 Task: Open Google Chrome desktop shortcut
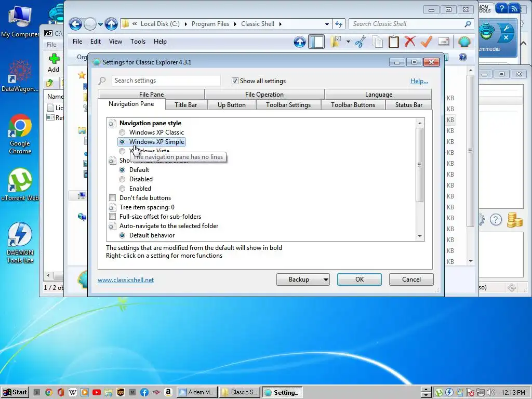[x=20, y=134]
